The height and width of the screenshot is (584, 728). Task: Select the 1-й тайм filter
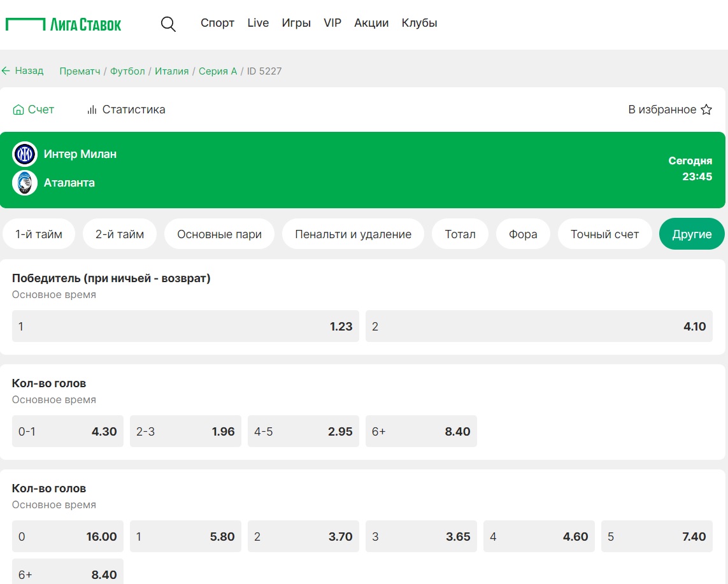pos(39,234)
